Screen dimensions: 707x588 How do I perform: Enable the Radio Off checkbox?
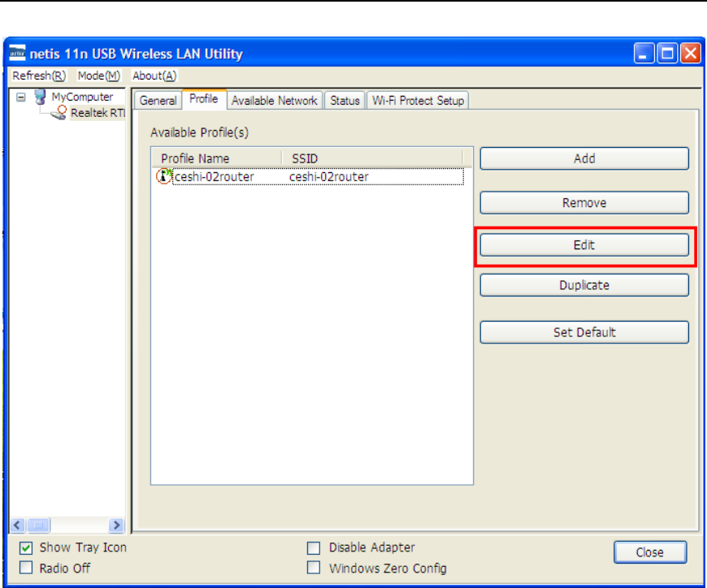26,569
